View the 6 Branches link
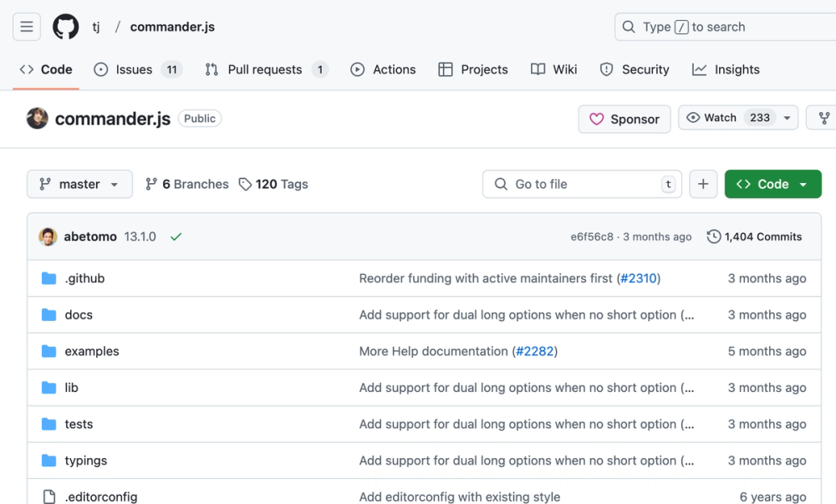 click(x=187, y=184)
